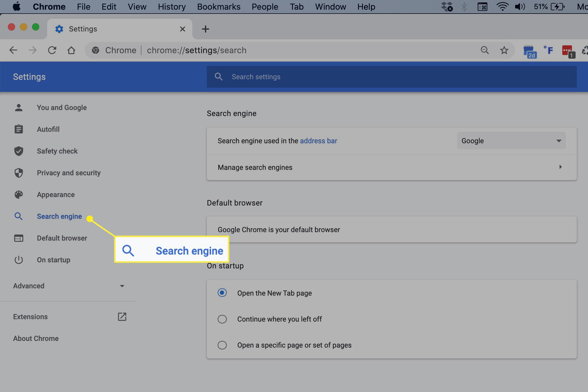Open the History menu
The image size is (588, 392).
[172, 7]
